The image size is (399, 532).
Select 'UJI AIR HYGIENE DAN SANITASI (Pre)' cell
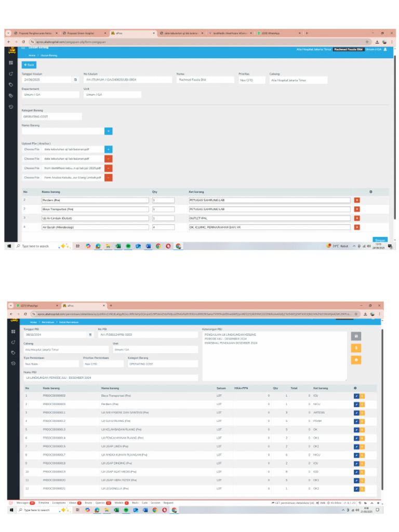pos(125,413)
